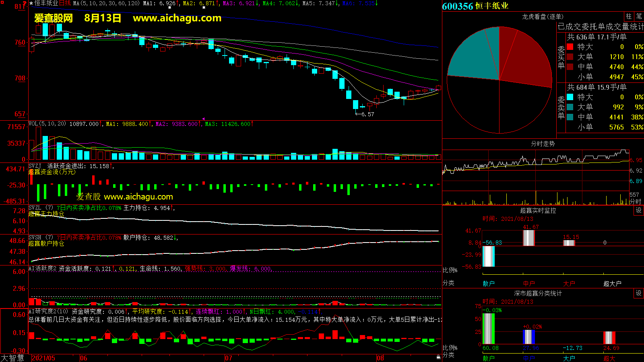The image size is (644, 362).
Task: Select the 日线 daily period label
Action: (x=65, y=3)
